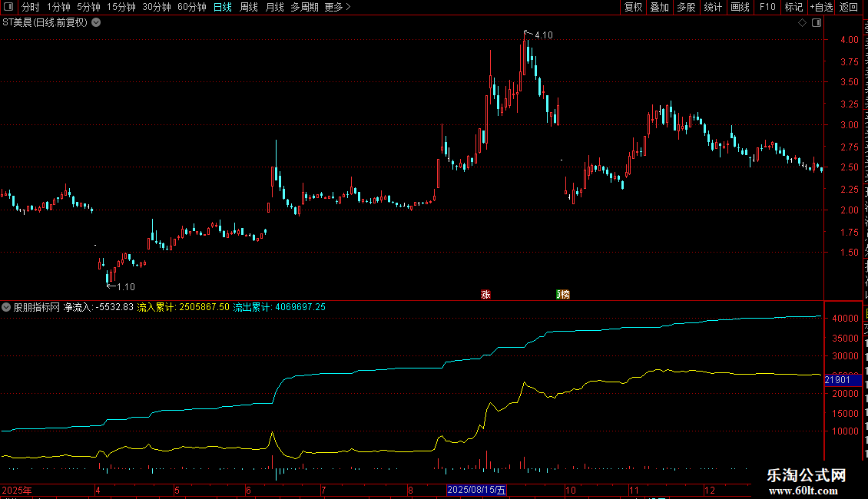Add stock with +自选
This screenshot has width=868, height=499.
coord(821,7)
